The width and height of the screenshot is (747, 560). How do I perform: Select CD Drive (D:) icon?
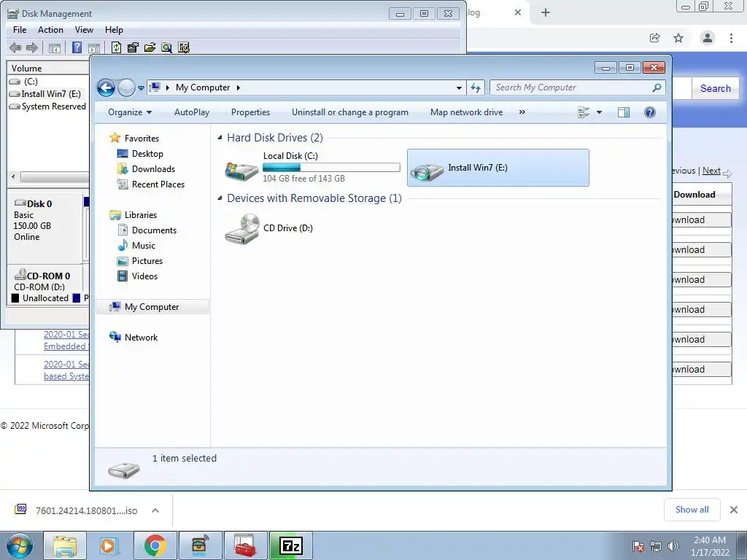(242, 228)
